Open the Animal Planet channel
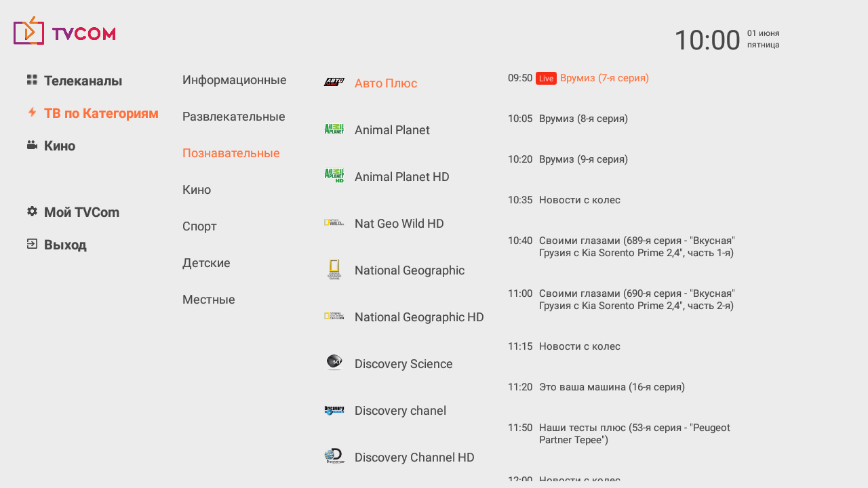This screenshot has height=488, width=868. pyautogui.click(x=392, y=130)
